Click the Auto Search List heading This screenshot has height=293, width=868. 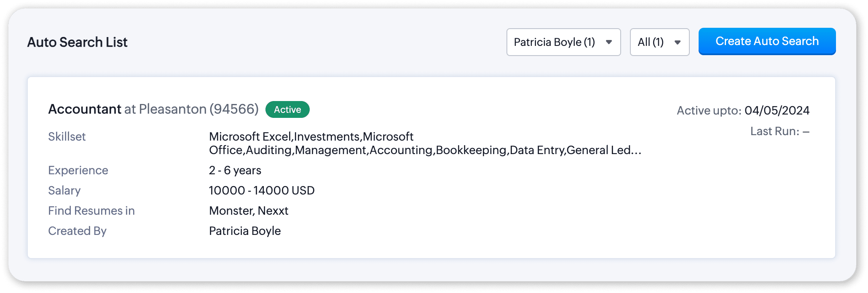[x=77, y=42]
